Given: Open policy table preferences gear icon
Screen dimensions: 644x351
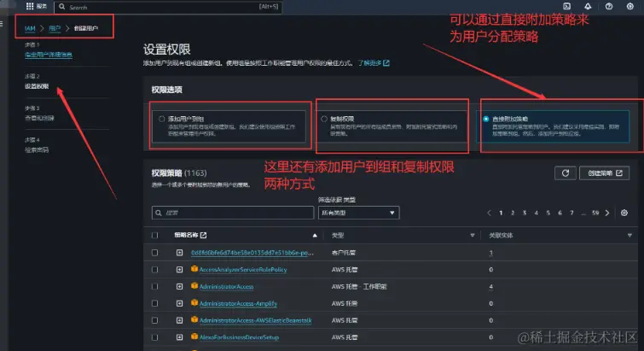Looking at the screenshot, I should coord(624,213).
